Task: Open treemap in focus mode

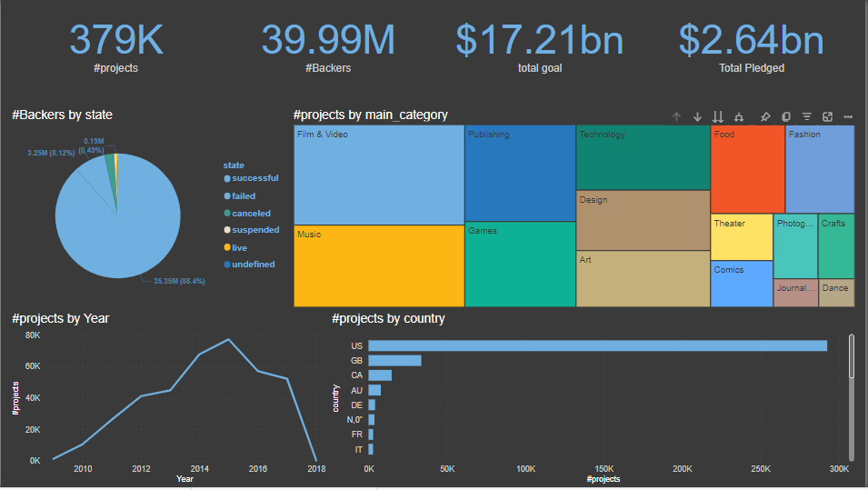Action: click(x=827, y=116)
